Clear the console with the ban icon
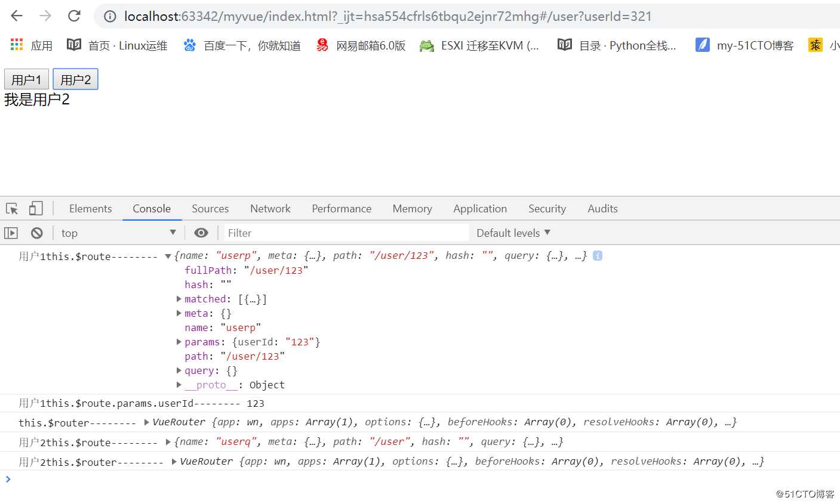 pos(37,233)
